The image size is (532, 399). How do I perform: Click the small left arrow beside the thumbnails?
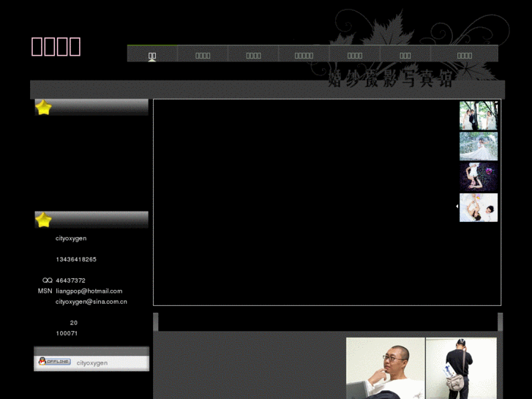(x=457, y=206)
